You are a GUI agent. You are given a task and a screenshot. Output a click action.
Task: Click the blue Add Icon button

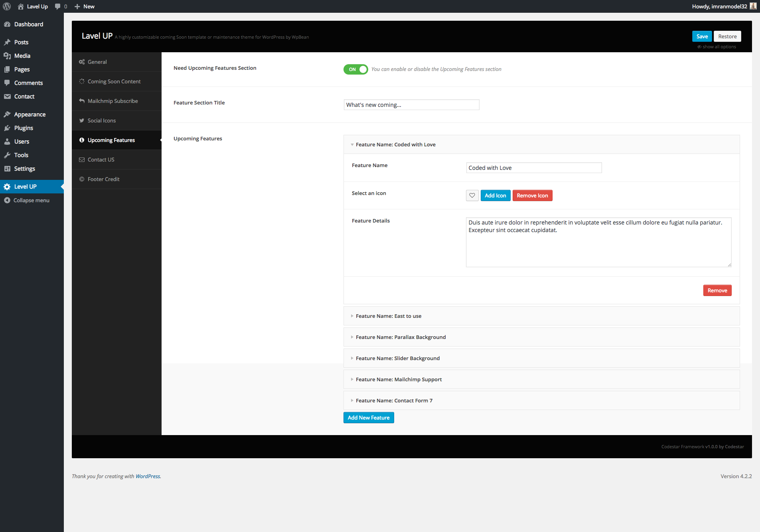(x=495, y=195)
